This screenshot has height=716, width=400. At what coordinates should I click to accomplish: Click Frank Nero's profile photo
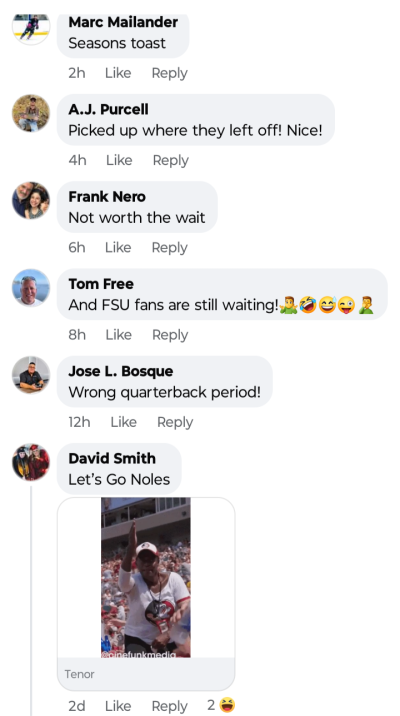(x=31, y=200)
